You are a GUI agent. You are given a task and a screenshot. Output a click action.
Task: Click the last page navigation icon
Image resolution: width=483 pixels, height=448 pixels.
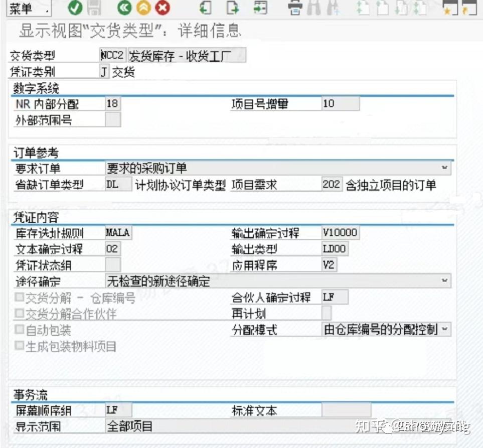419,8
